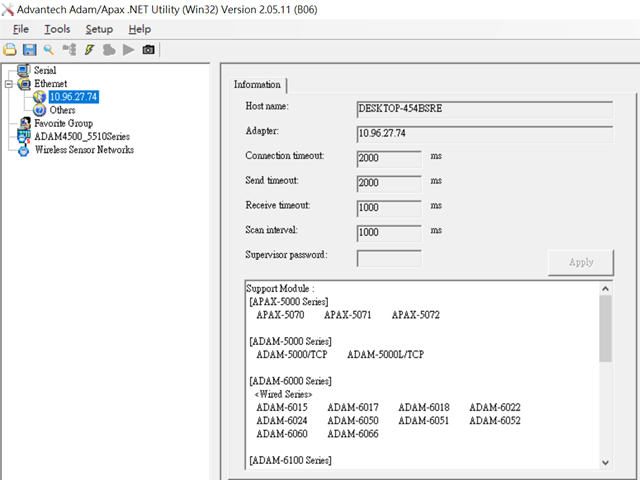Select 10.96.27.74 tree item
The width and height of the screenshot is (640, 480).
pyautogui.click(x=73, y=97)
